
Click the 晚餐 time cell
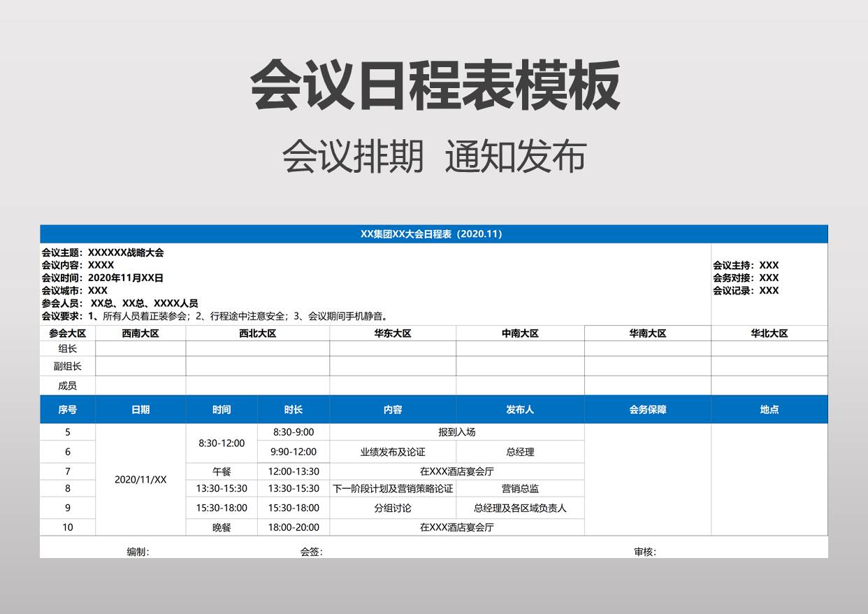tap(222, 527)
